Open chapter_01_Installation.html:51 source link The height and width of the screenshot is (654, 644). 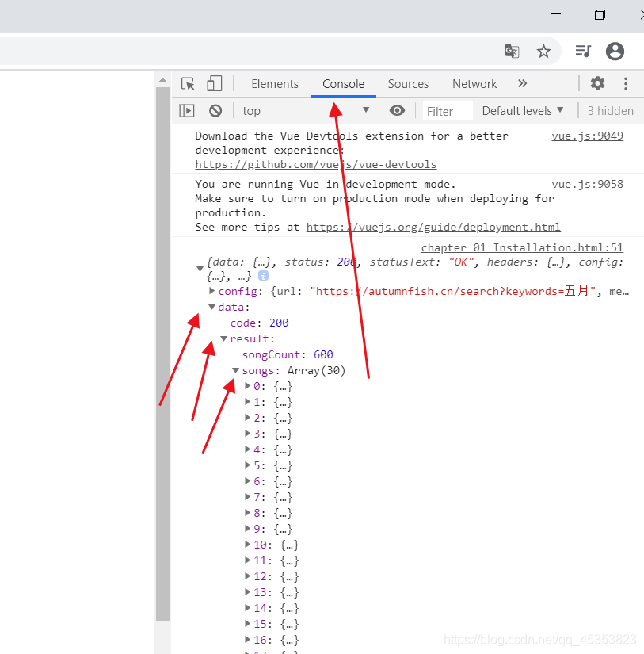522,248
